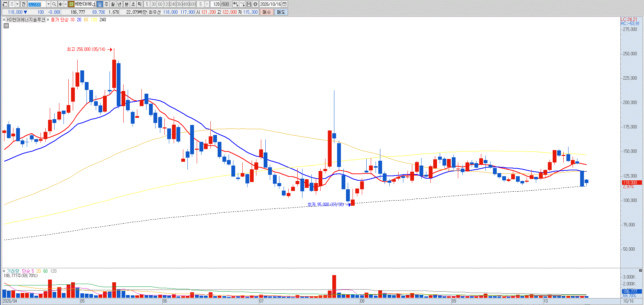Open the chart layout icon at far left
The image size is (644, 305).
click(x=5, y=4)
